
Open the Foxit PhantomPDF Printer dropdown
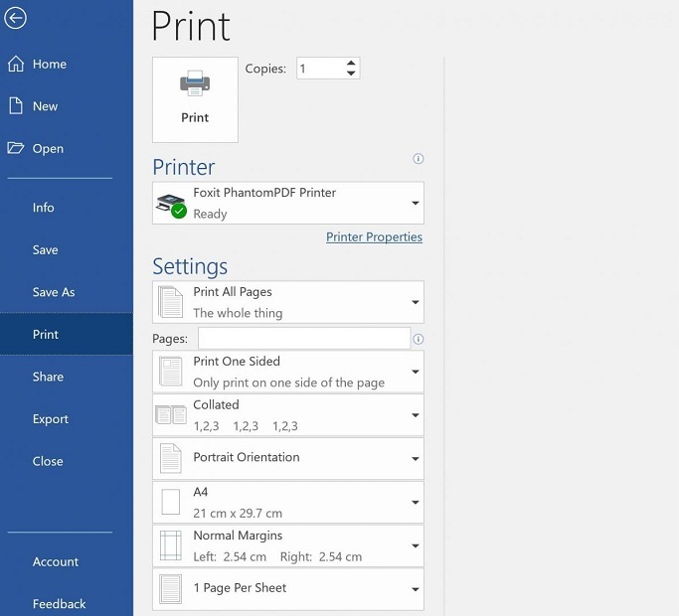pos(288,203)
